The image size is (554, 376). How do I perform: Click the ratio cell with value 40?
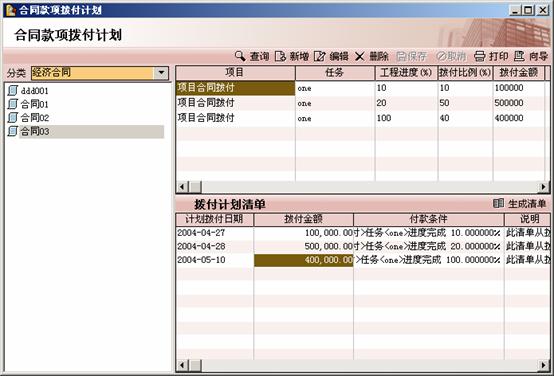[465, 118]
